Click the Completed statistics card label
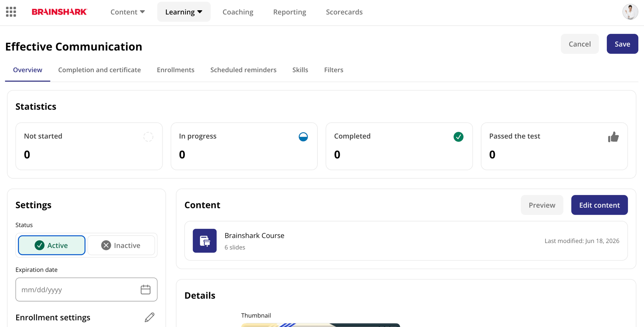Screen dimensions: 644x327 [x=352, y=136]
